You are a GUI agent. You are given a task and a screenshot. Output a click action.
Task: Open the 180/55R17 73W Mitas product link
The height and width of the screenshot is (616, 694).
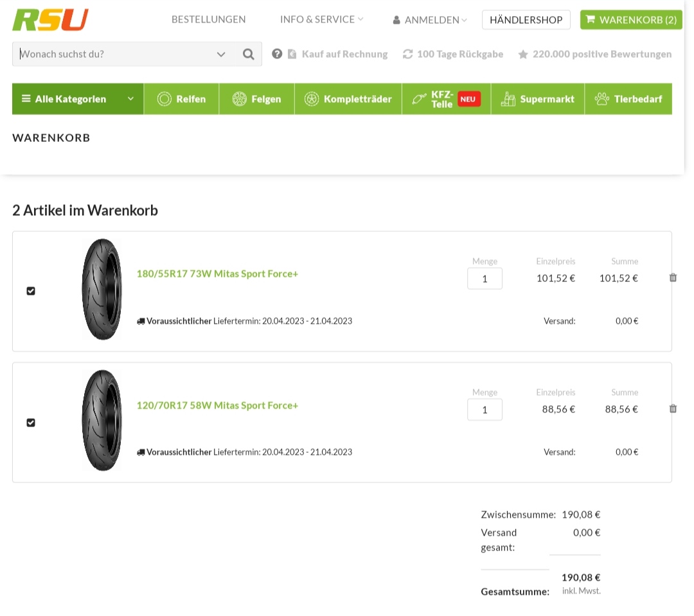[x=217, y=274]
